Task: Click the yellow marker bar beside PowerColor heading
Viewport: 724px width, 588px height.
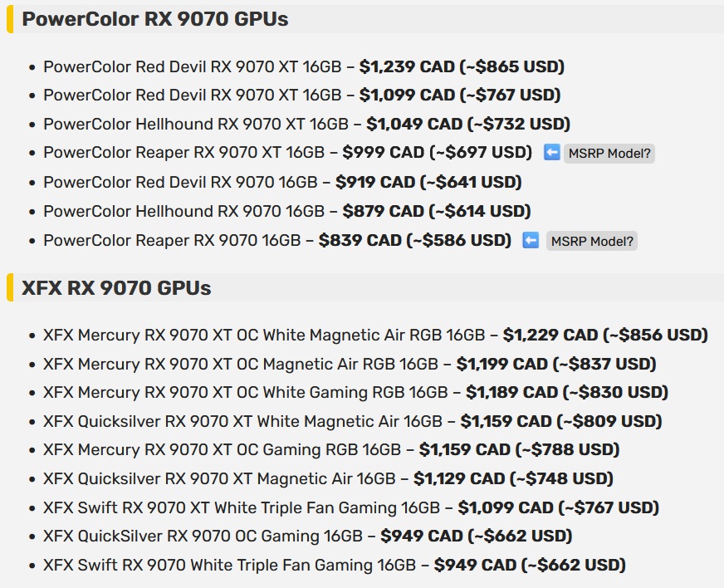Action: tap(10, 19)
